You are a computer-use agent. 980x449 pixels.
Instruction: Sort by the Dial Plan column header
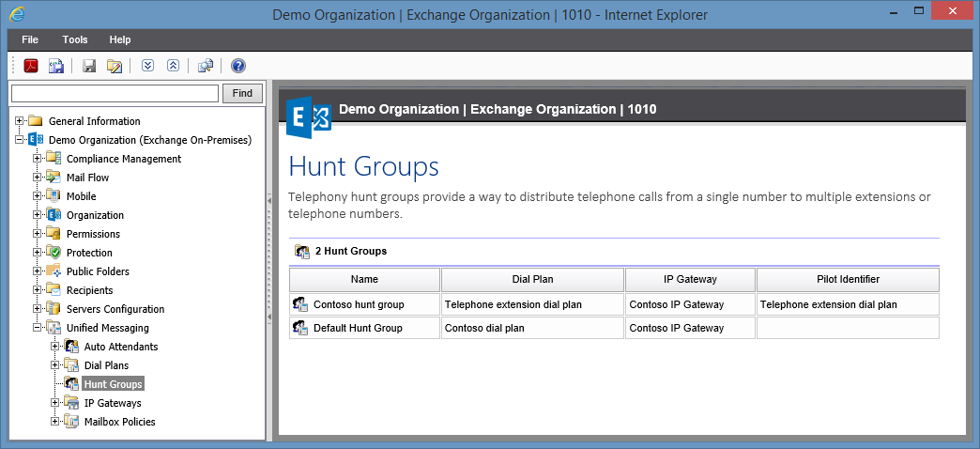pos(532,280)
